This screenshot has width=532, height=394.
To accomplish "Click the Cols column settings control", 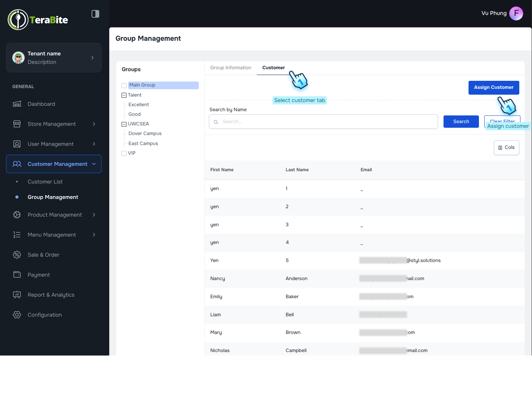I will [x=506, y=147].
